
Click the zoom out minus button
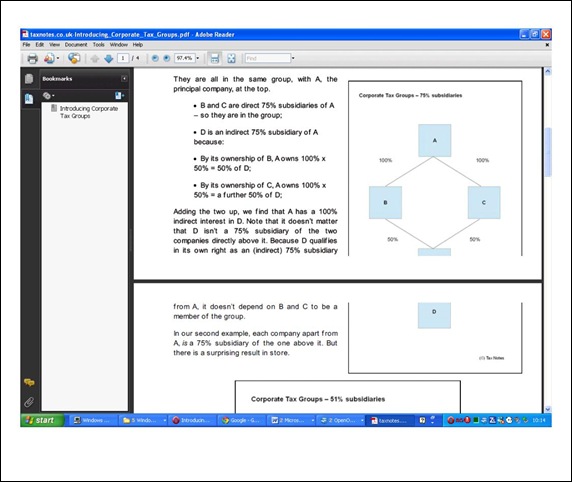pos(155,58)
